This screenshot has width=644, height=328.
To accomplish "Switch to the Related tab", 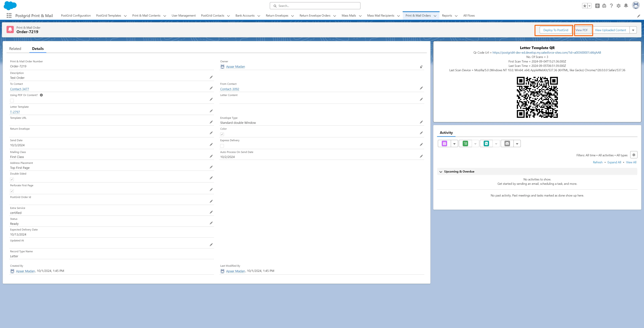I will point(15,49).
